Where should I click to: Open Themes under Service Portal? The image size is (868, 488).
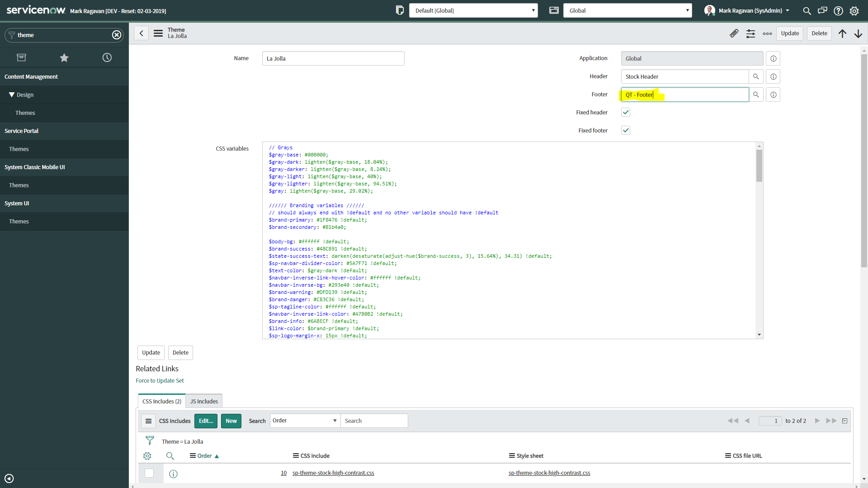[19, 149]
